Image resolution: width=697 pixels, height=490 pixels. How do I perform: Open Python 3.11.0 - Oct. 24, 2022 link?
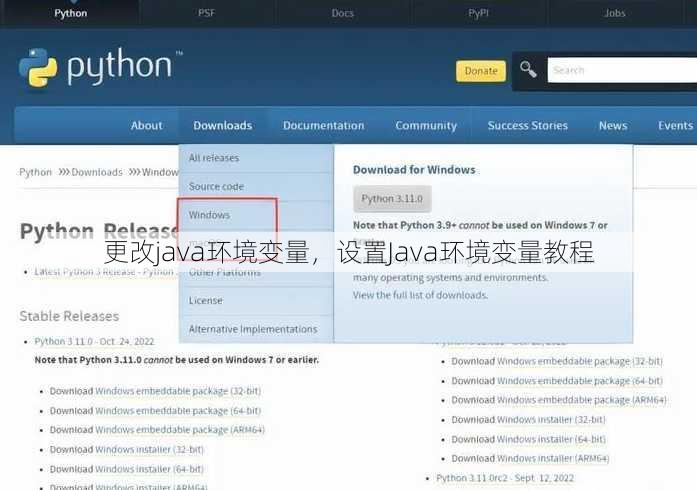tap(94, 341)
